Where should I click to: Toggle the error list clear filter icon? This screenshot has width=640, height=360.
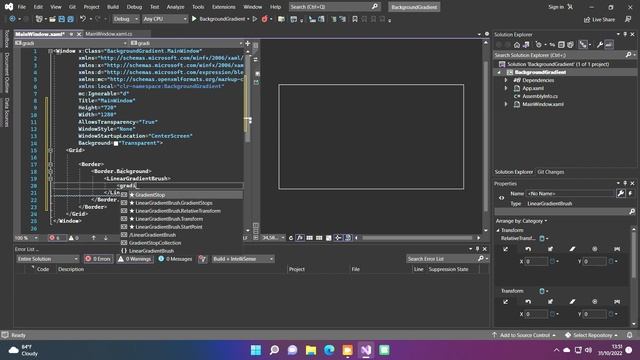pos(202,259)
